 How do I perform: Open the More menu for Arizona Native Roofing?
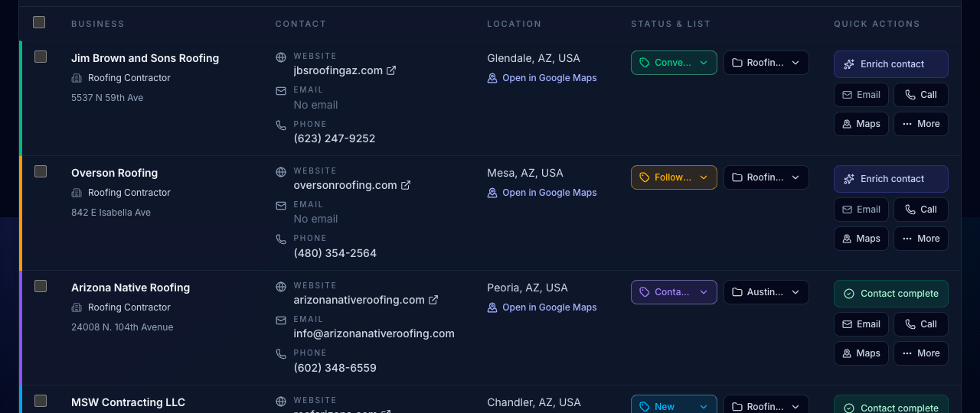pyautogui.click(x=921, y=353)
